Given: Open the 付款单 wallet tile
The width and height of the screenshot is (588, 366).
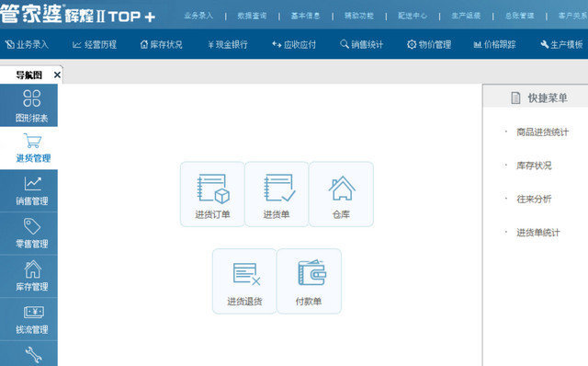Looking at the screenshot, I should [309, 281].
